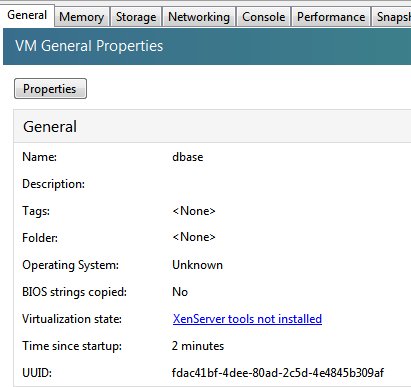411x387 pixels.
Task: Open XenServer tools not installed link
Action: [247, 319]
